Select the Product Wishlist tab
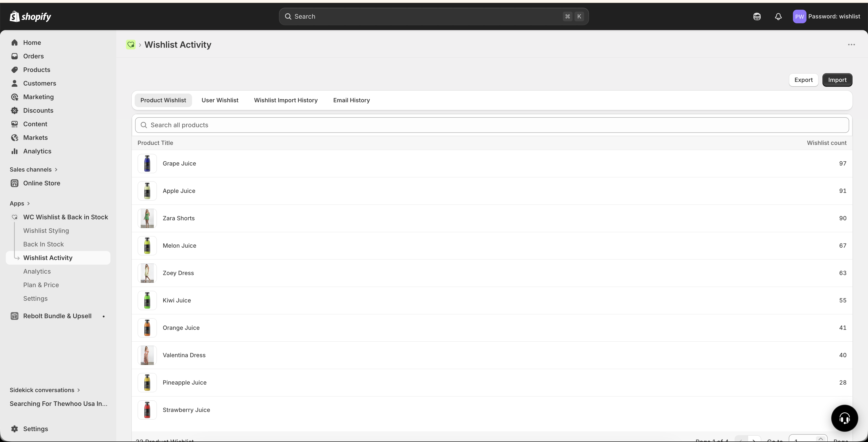Viewport: 868px width, 442px height. [163, 100]
